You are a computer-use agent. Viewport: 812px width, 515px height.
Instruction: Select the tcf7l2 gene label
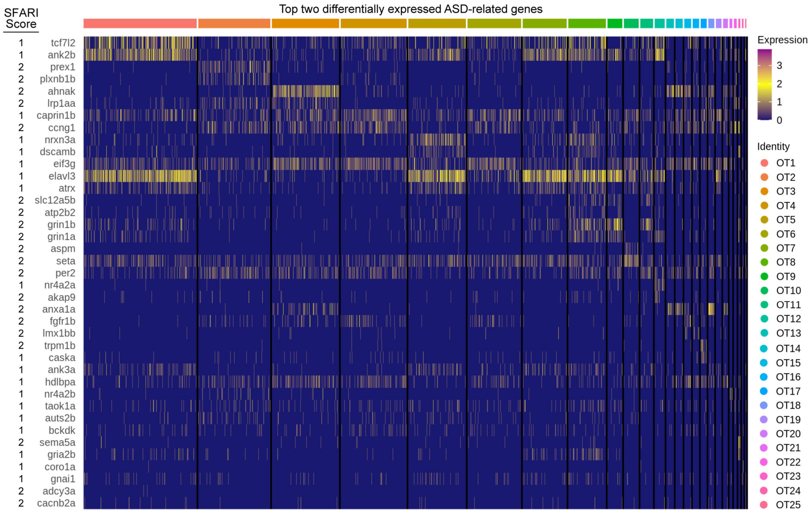click(63, 43)
